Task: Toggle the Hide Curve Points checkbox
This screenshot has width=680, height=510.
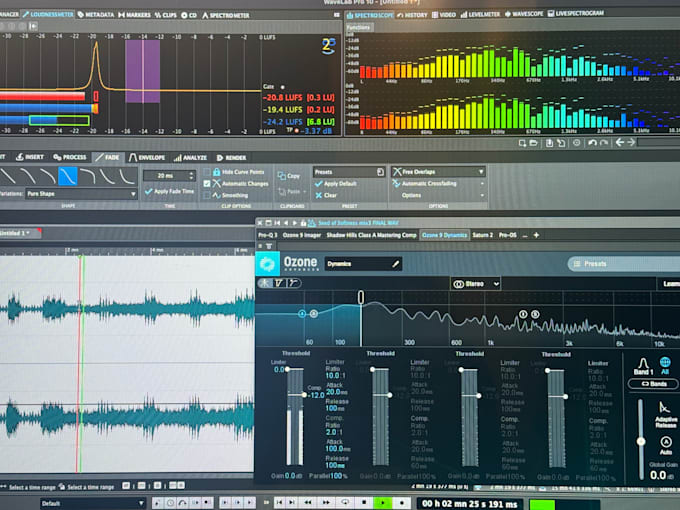Action: pyautogui.click(x=207, y=172)
